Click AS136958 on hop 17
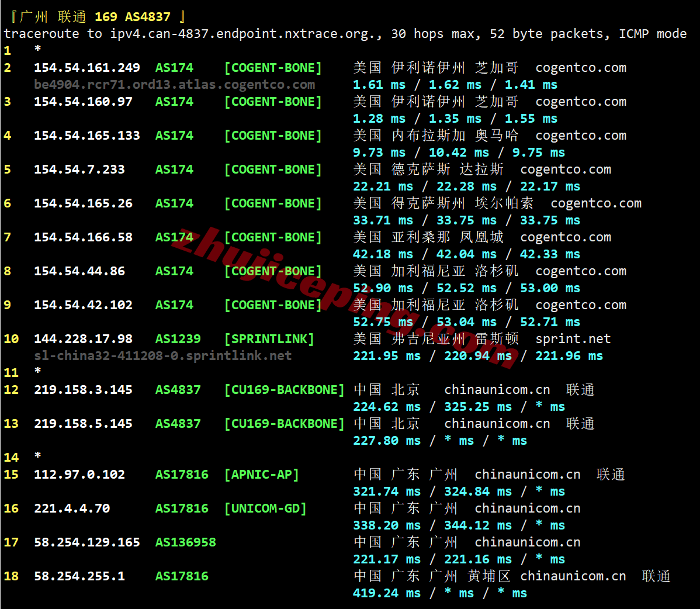 (186, 542)
